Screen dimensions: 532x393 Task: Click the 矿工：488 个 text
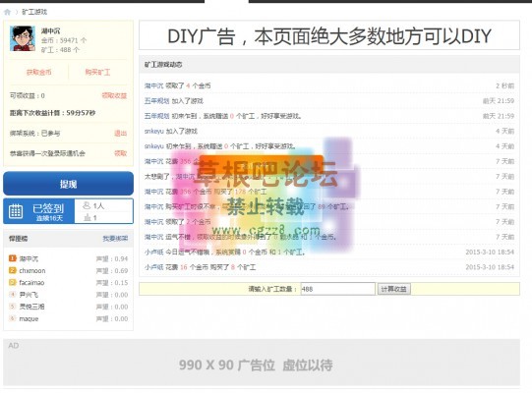tap(60, 50)
